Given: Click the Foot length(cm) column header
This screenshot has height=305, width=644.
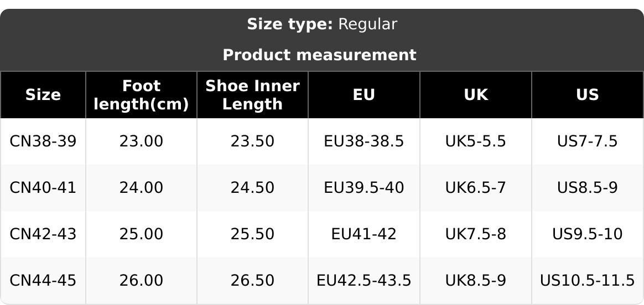Looking at the screenshot, I should pos(141,95).
